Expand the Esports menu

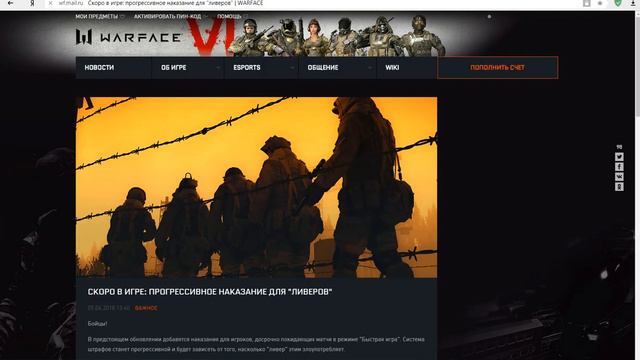[x=262, y=67]
